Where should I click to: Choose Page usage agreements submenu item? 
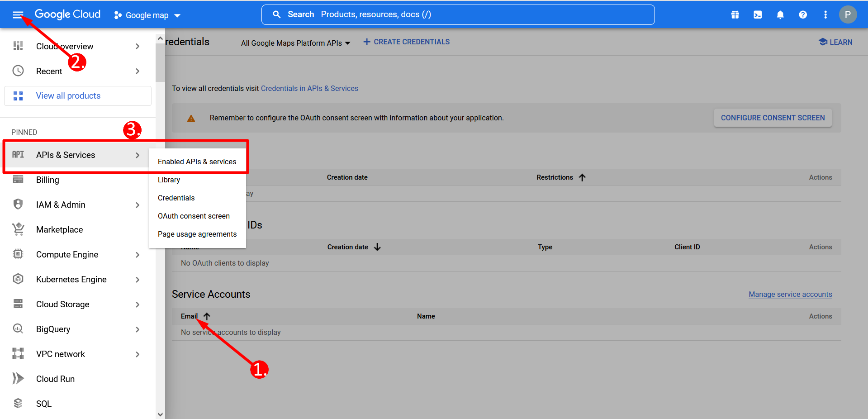(x=197, y=234)
